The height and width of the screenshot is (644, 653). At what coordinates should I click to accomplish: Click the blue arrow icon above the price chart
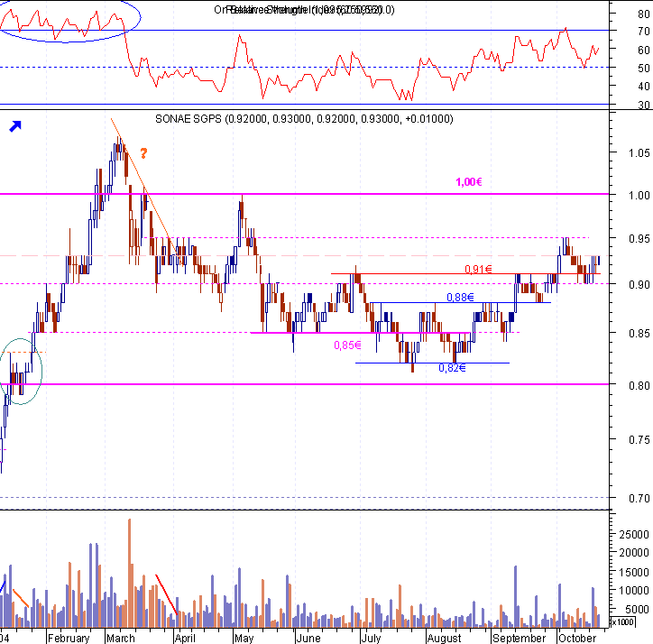pos(15,126)
